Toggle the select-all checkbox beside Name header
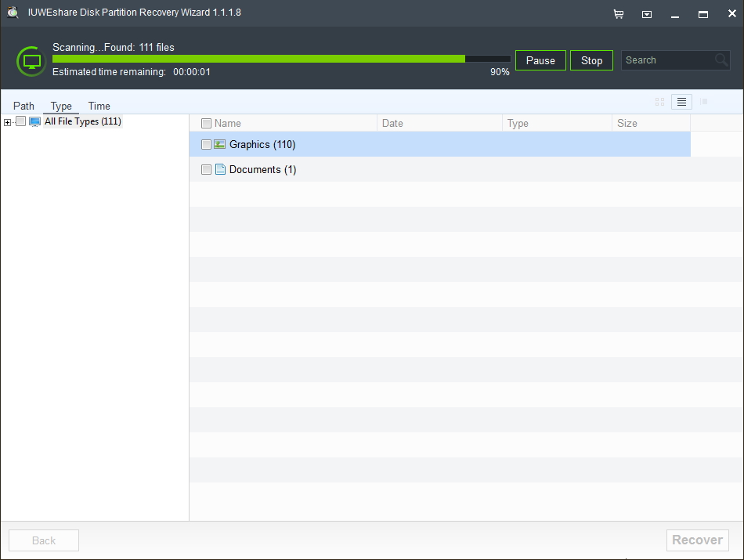744x560 pixels. pos(207,123)
